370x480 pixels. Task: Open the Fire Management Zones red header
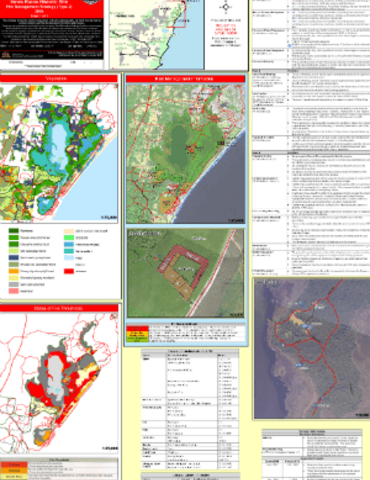[185, 79]
